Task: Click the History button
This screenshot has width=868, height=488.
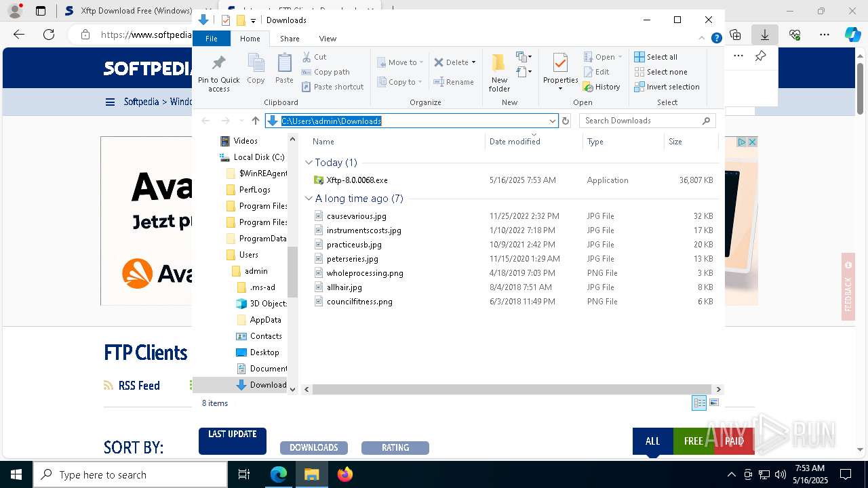Action: pos(602,87)
